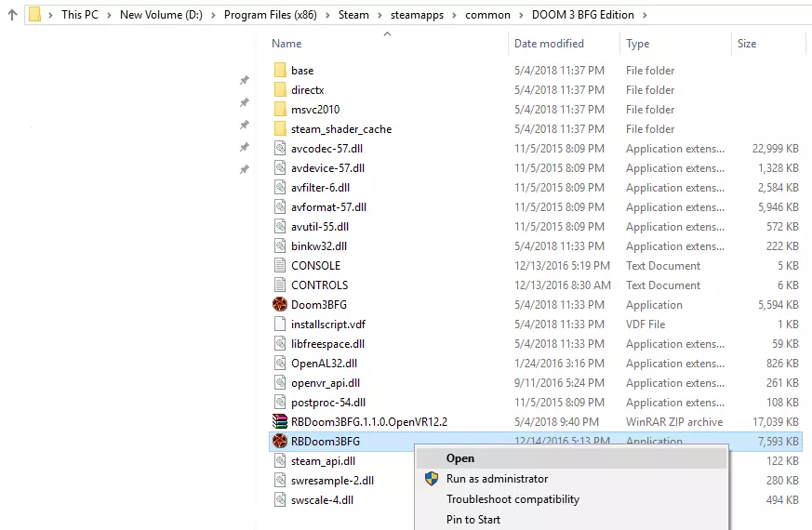812x530 pixels.
Task: Expand the chevron before This PC
Action: [50, 15]
